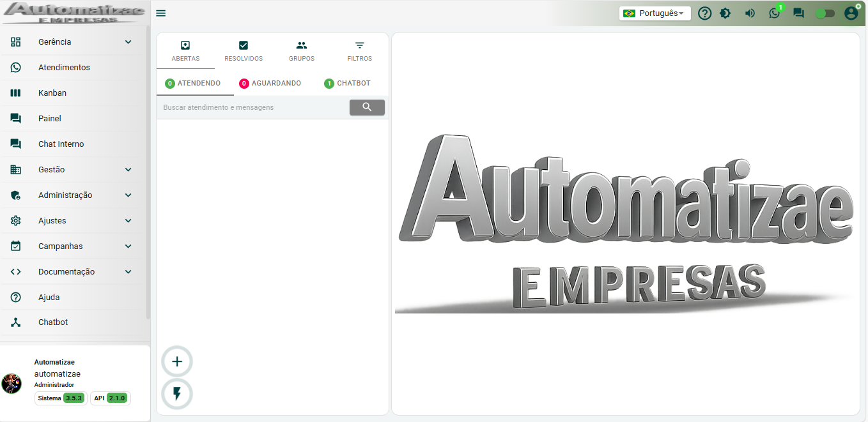The width and height of the screenshot is (868, 422).
Task: Click the API 2.1.0 version badge
Action: click(109, 398)
